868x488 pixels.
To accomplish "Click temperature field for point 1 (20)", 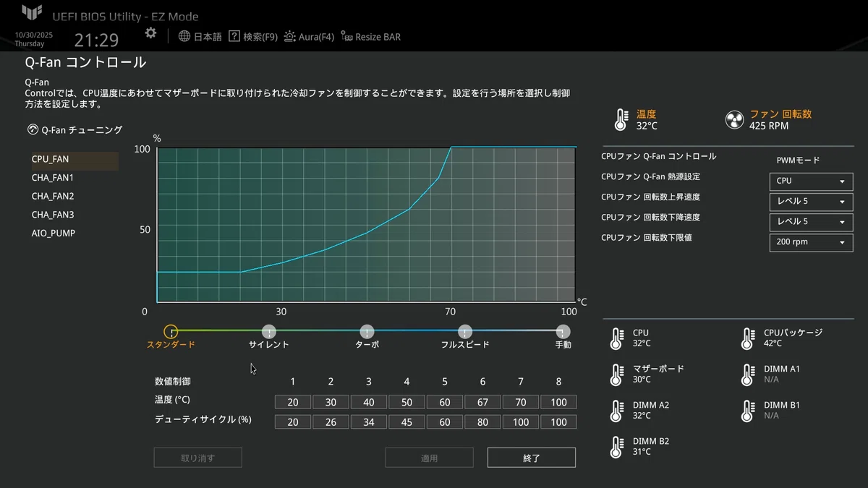I will [x=293, y=403].
